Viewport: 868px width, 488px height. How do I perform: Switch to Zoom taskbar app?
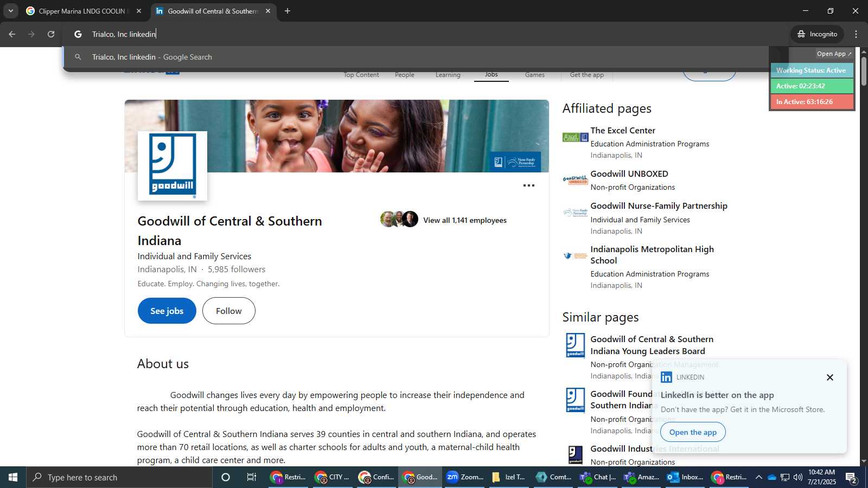pos(464,477)
